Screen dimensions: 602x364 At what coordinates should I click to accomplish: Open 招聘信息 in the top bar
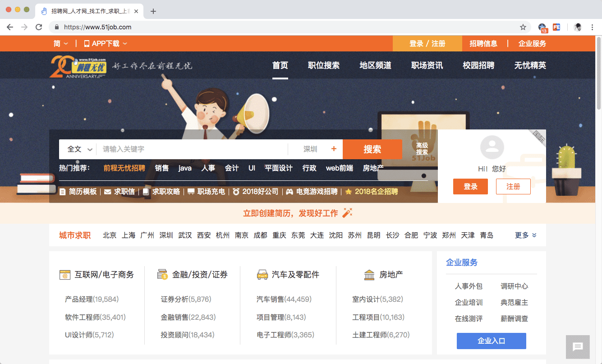483,43
